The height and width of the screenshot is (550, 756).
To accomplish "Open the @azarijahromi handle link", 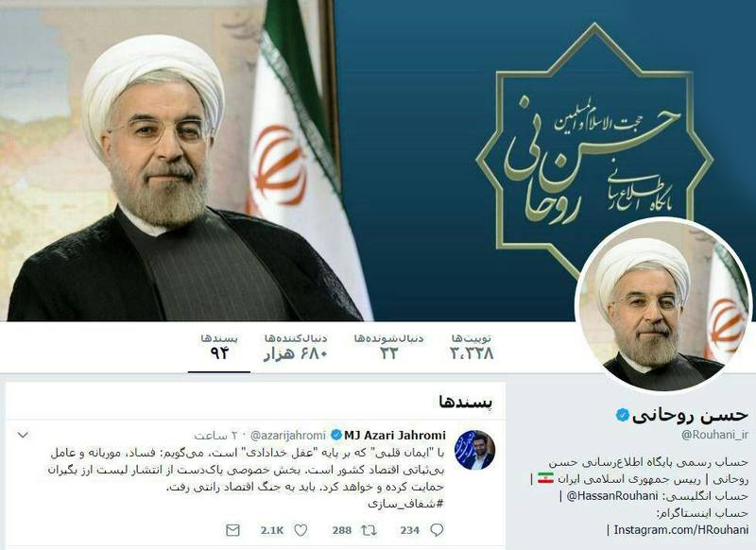I will pos(288,436).
